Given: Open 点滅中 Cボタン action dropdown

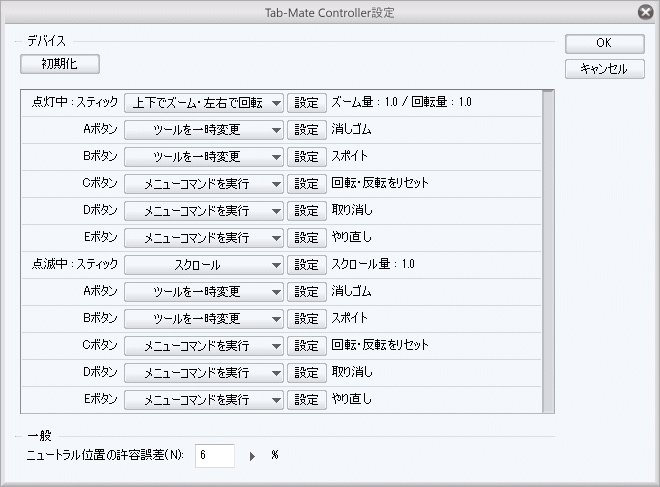Looking at the screenshot, I should tap(204, 346).
